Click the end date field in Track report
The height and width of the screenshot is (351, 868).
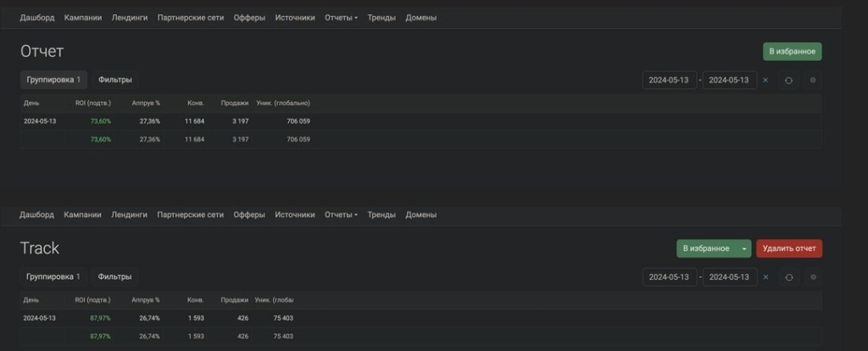point(730,277)
